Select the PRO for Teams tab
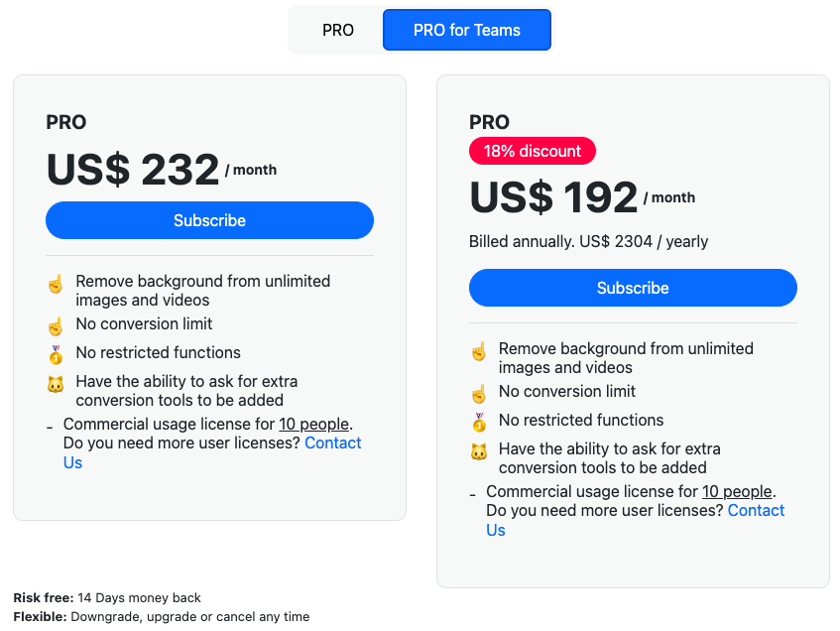840x631 pixels. 466,30
